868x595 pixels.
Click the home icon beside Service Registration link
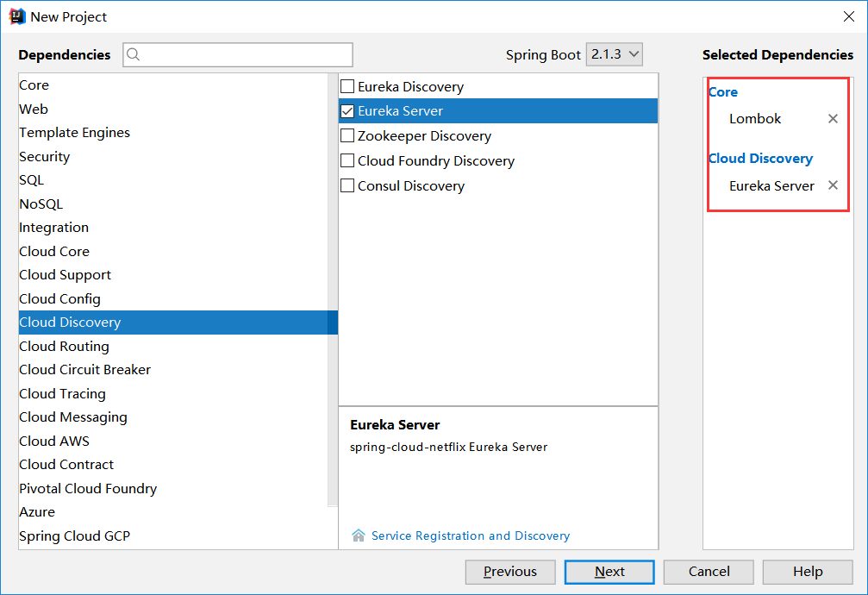click(x=359, y=535)
